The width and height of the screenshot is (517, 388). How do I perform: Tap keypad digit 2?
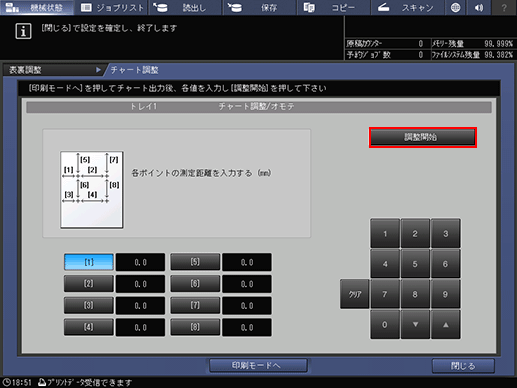pyautogui.click(x=415, y=233)
